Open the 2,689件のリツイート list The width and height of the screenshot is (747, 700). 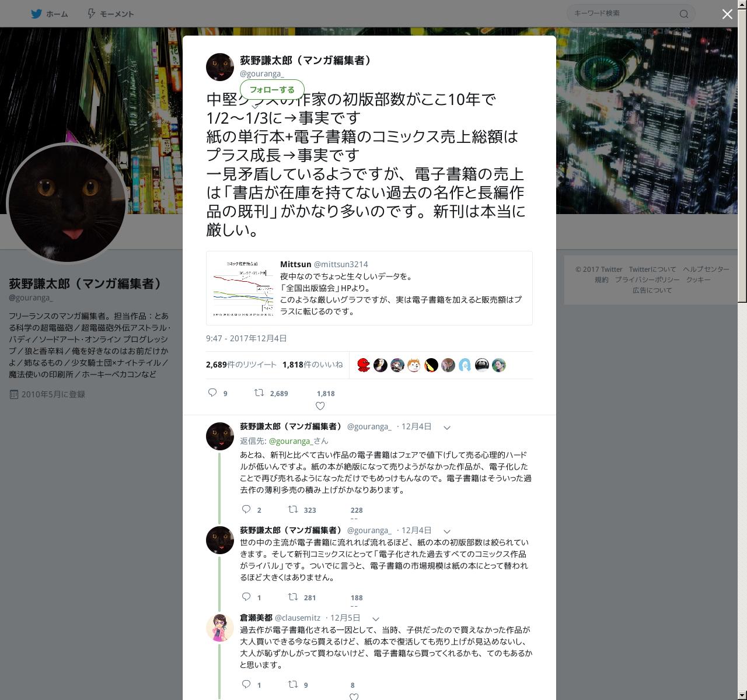241,365
